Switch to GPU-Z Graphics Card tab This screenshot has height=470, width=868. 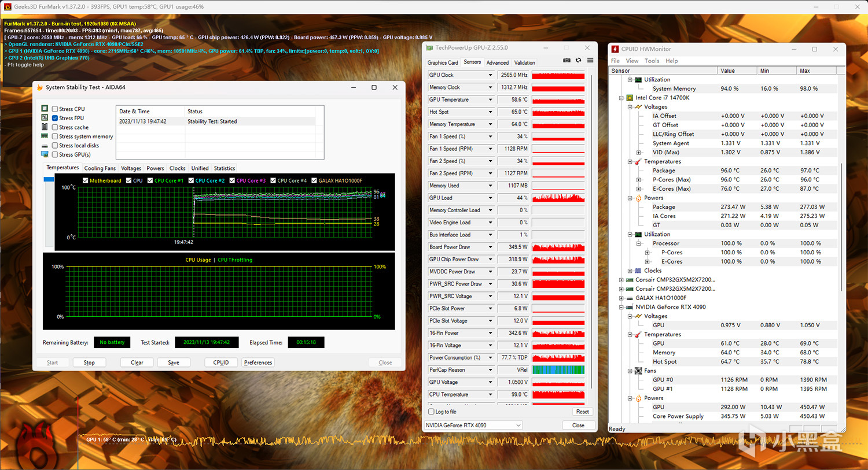(x=443, y=62)
